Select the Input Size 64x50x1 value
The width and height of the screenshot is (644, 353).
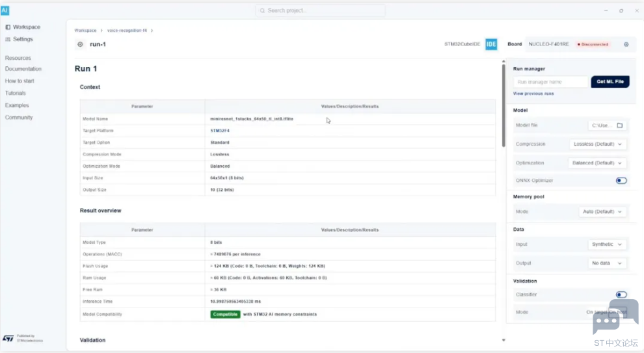[227, 177]
